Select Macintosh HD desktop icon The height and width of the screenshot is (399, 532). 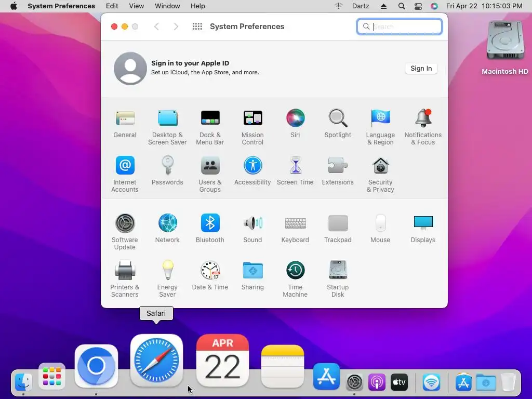tap(505, 47)
